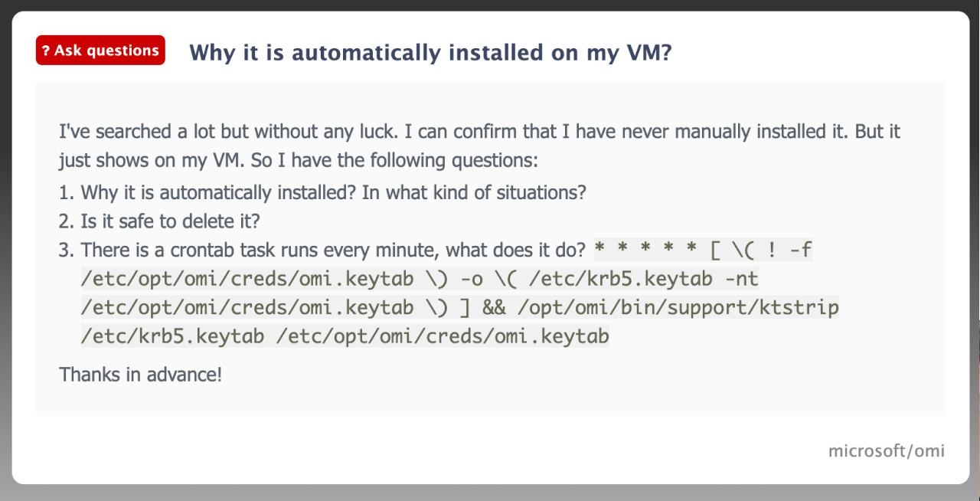Image resolution: width=980 pixels, height=501 pixels.
Task: Click the red Ask questions badge
Action: [100, 51]
